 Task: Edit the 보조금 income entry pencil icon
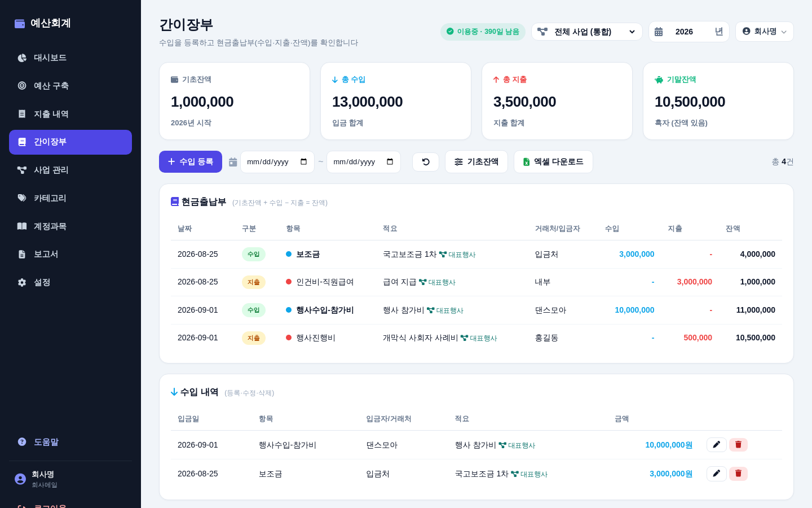pos(716,474)
